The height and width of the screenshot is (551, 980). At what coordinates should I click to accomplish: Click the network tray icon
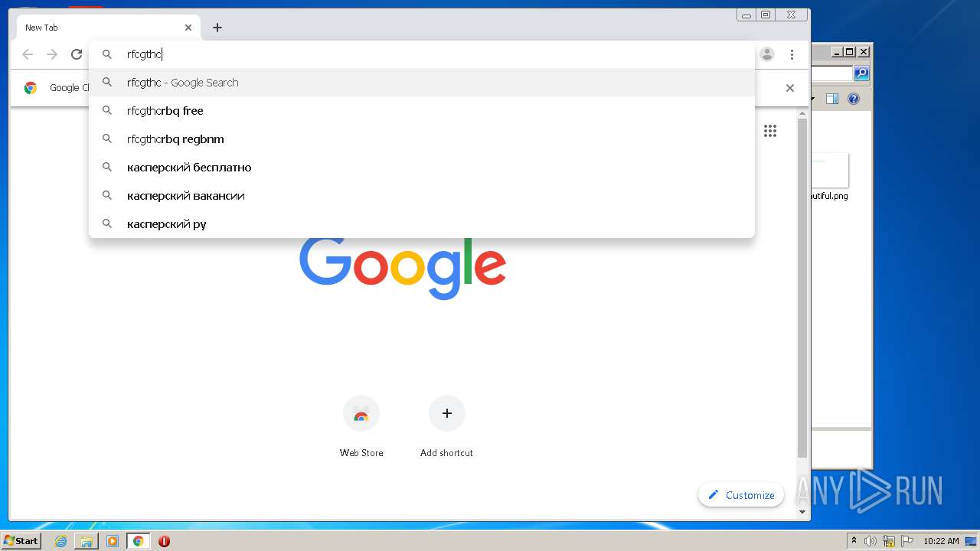[889, 541]
